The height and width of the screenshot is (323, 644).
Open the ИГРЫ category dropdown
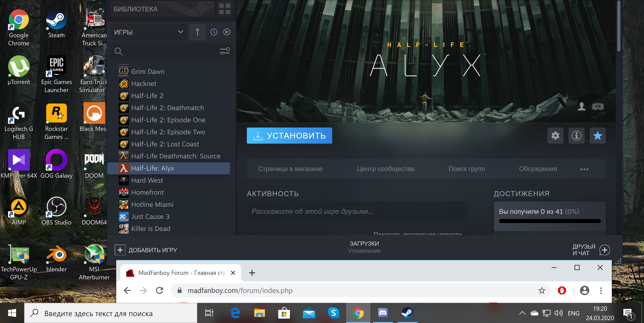point(149,32)
